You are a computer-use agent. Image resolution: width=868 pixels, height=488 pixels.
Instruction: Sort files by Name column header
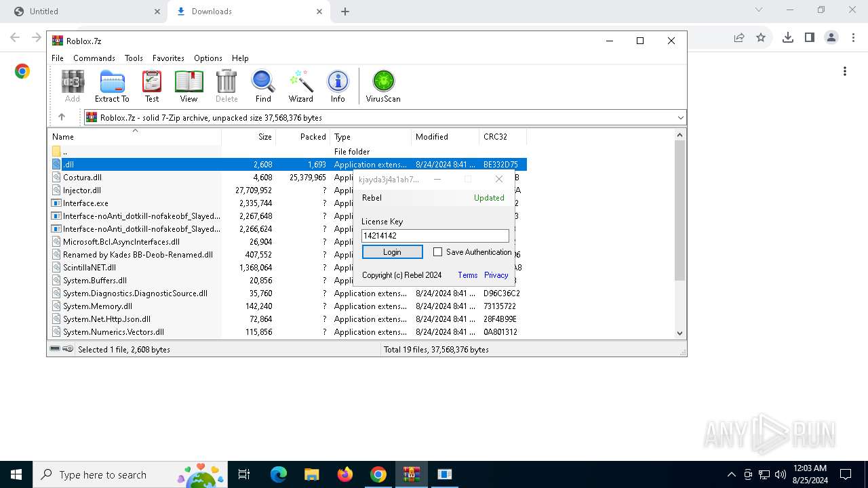pyautogui.click(x=136, y=137)
